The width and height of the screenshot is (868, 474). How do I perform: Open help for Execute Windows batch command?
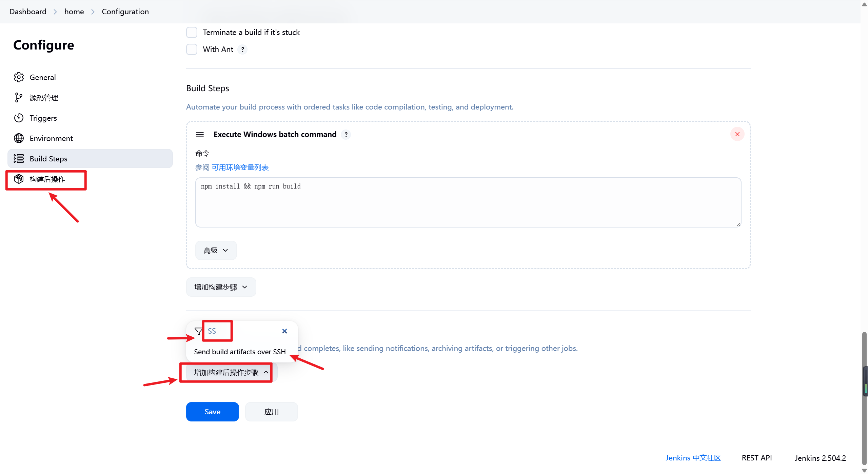click(346, 135)
